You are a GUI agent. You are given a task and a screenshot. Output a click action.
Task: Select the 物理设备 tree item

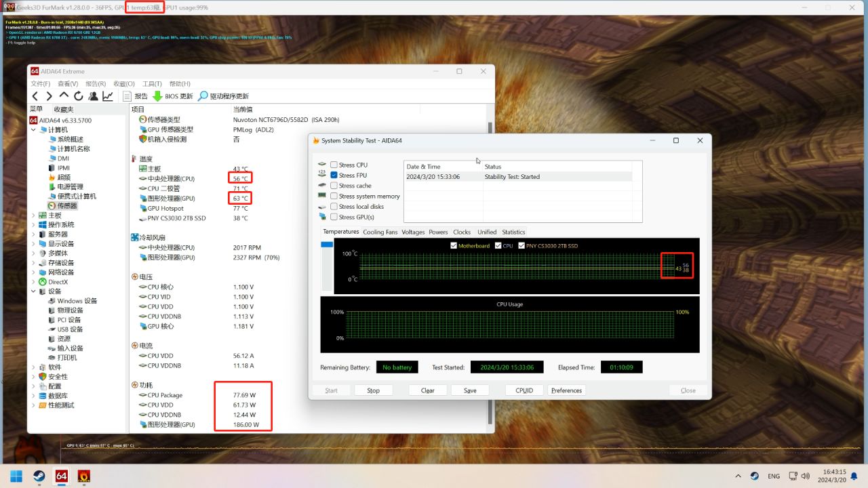[x=66, y=310]
